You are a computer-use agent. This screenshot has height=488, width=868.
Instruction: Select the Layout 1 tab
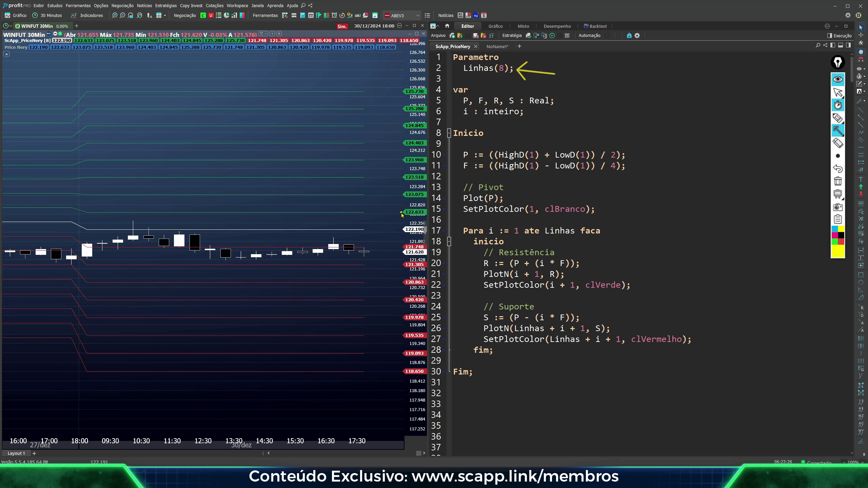tap(16, 453)
